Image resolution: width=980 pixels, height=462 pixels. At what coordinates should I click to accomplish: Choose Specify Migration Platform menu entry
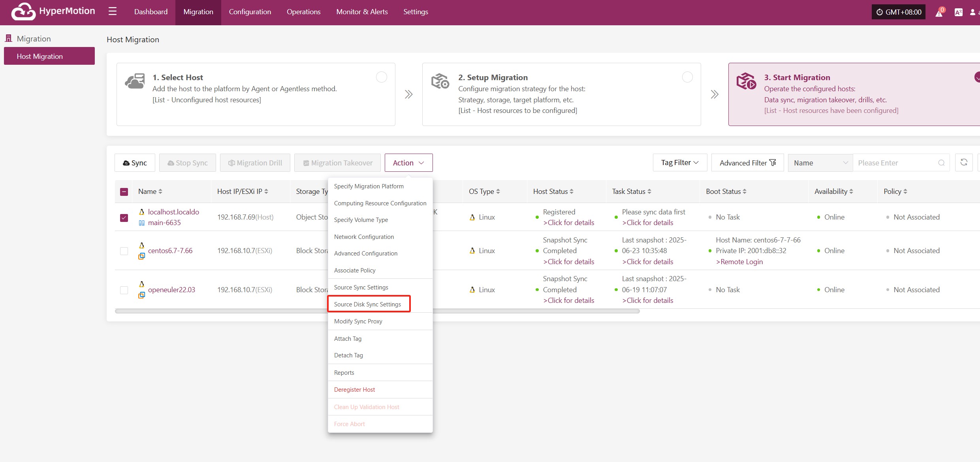(x=369, y=186)
